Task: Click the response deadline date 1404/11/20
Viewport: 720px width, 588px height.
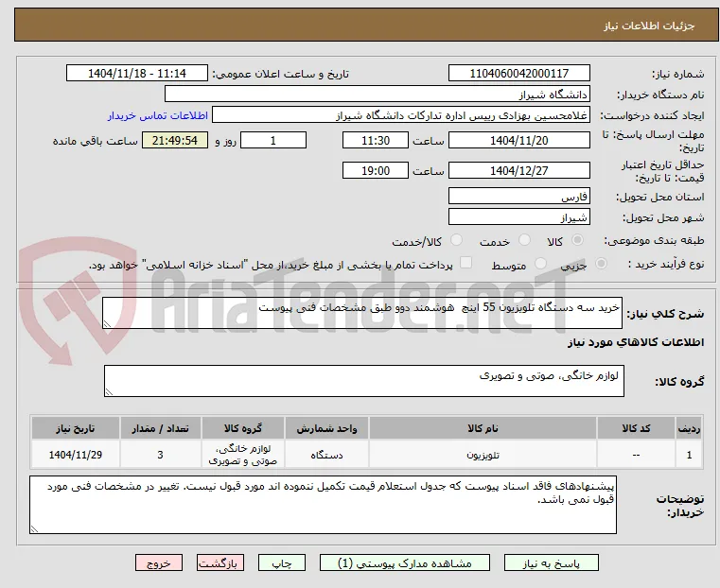Action: (518, 140)
